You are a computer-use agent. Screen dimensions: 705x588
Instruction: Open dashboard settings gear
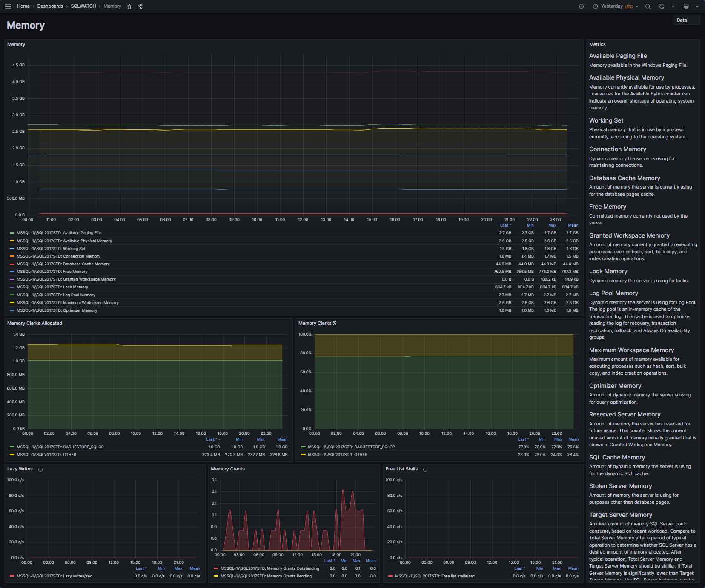click(x=581, y=6)
